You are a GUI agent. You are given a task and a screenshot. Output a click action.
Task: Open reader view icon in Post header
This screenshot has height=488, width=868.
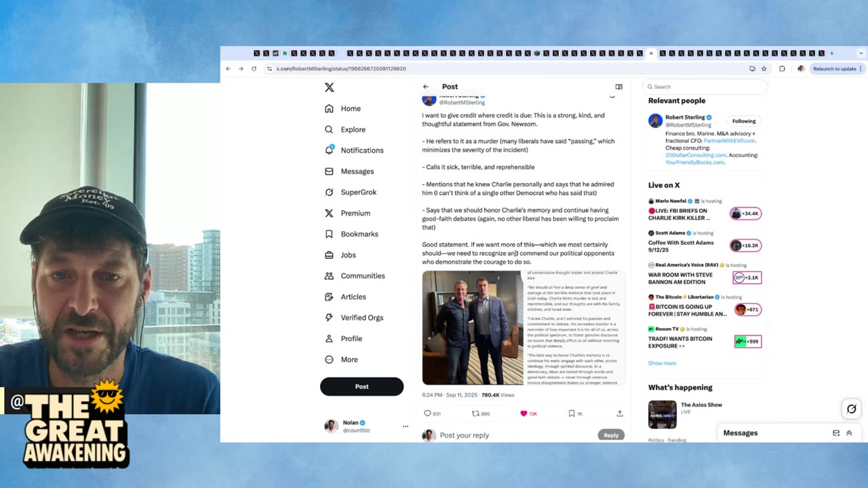tap(618, 87)
